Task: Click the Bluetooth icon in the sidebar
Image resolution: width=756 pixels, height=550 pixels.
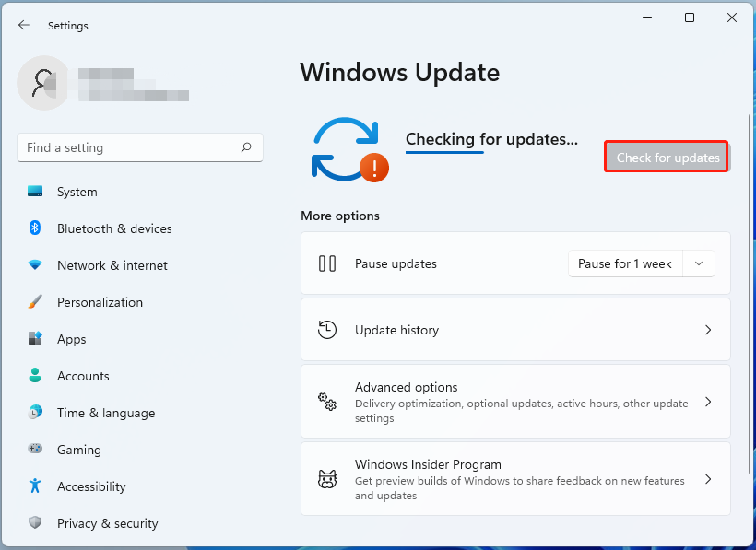Action: [x=35, y=228]
